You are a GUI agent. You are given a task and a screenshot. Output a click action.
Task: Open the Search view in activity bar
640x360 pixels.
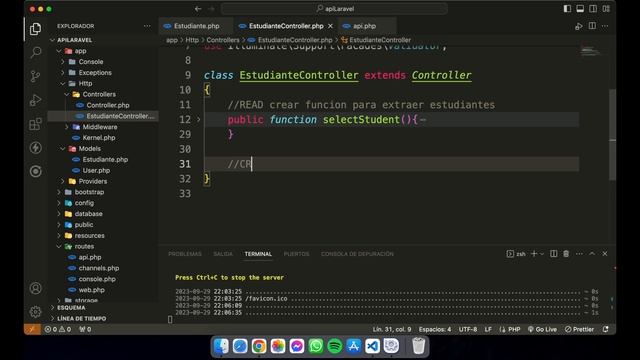point(36,52)
